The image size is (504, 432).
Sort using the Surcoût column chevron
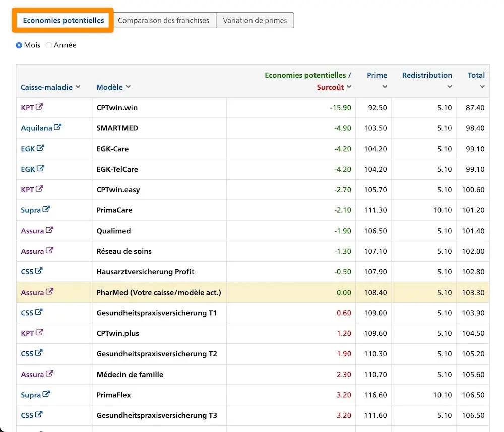pyautogui.click(x=349, y=87)
